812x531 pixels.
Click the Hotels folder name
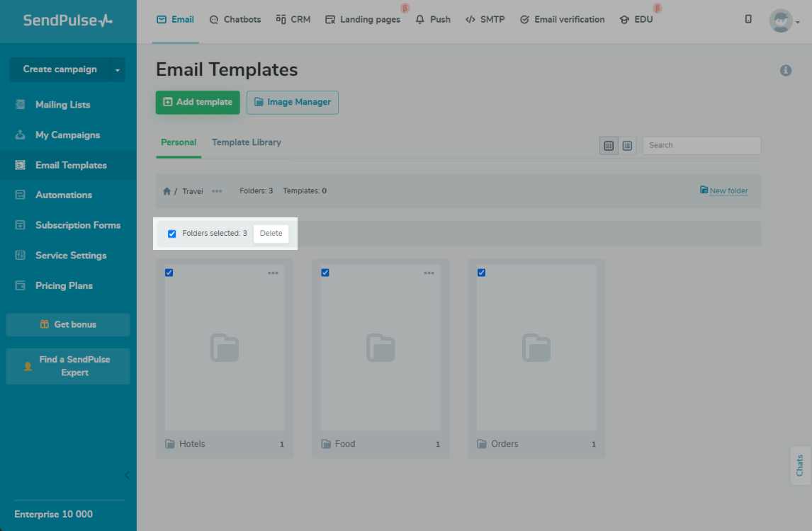(x=192, y=444)
